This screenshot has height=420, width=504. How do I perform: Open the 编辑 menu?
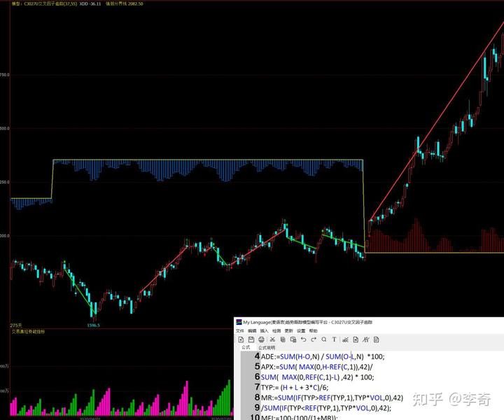pyautogui.click(x=252, y=331)
